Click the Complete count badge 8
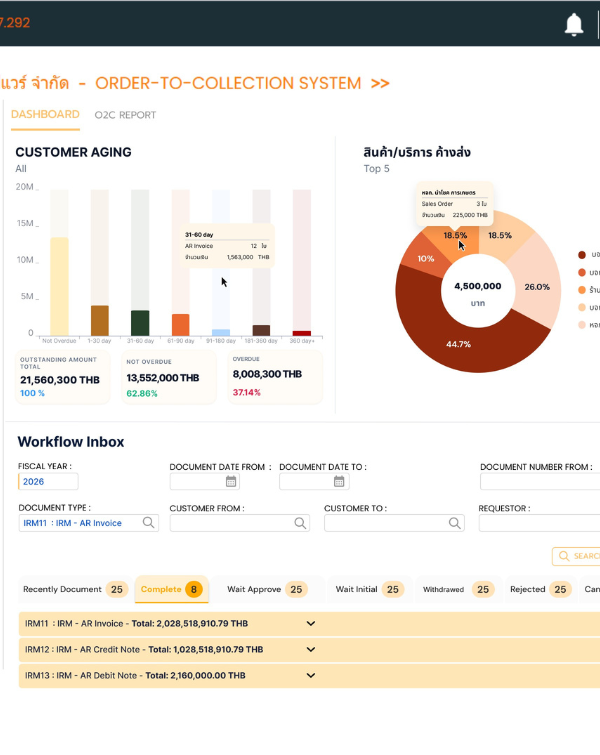Viewport: 600px width, 755px height. [x=194, y=589]
